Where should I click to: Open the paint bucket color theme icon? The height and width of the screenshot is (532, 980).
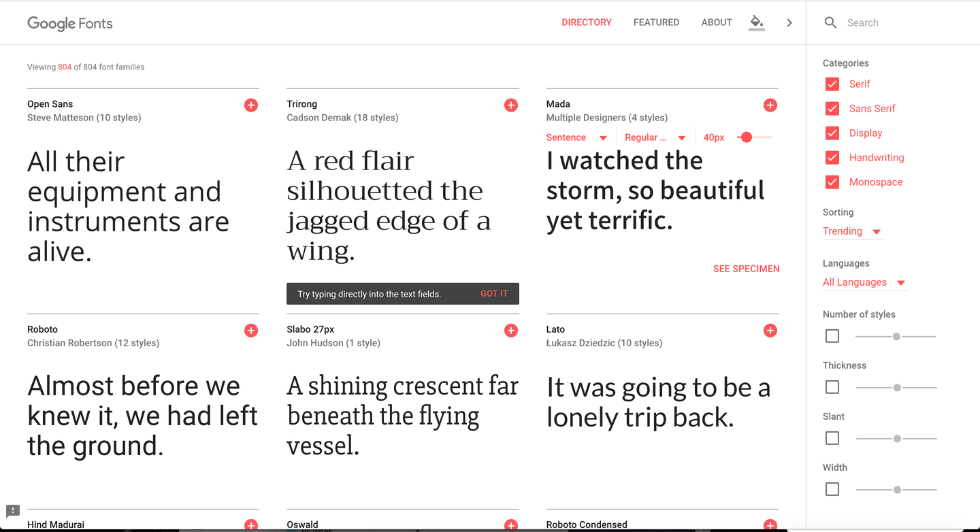coord(756,22)
